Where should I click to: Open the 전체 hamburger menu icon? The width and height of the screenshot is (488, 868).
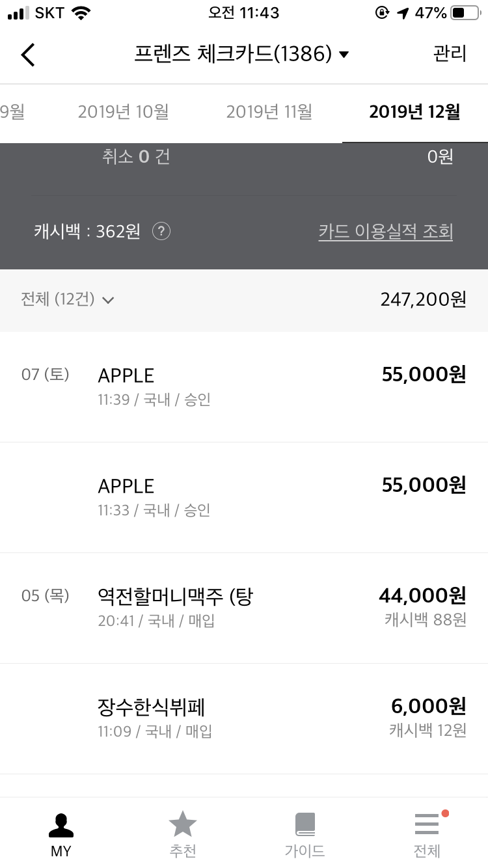click(427, 825)
